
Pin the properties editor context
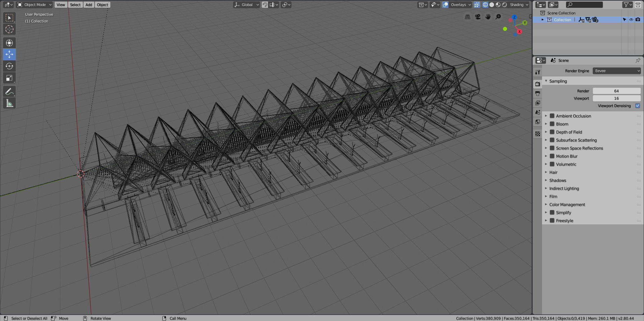638,60
